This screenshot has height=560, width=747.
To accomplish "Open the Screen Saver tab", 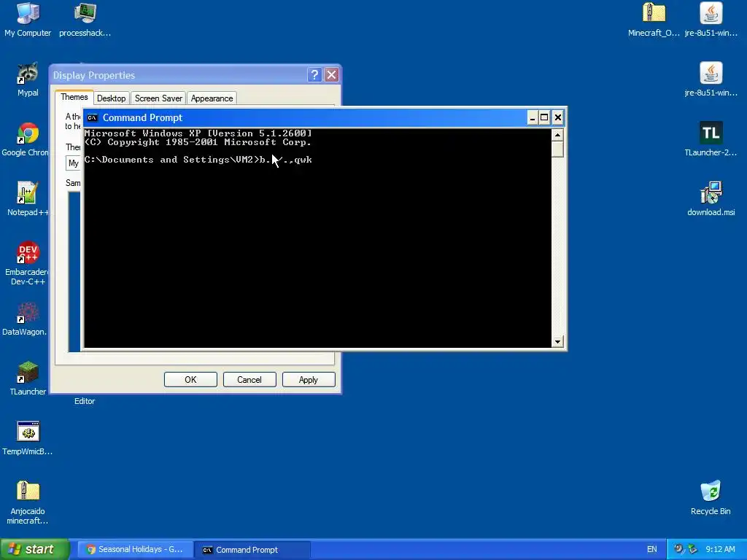I will click(158, 98).
